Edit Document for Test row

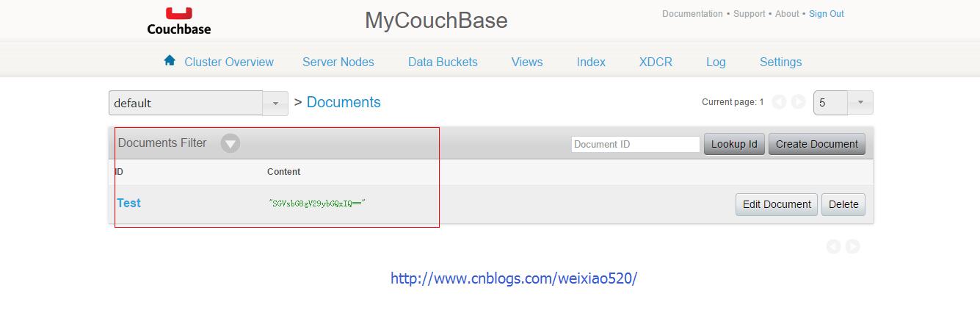click(x=777, y=204)
